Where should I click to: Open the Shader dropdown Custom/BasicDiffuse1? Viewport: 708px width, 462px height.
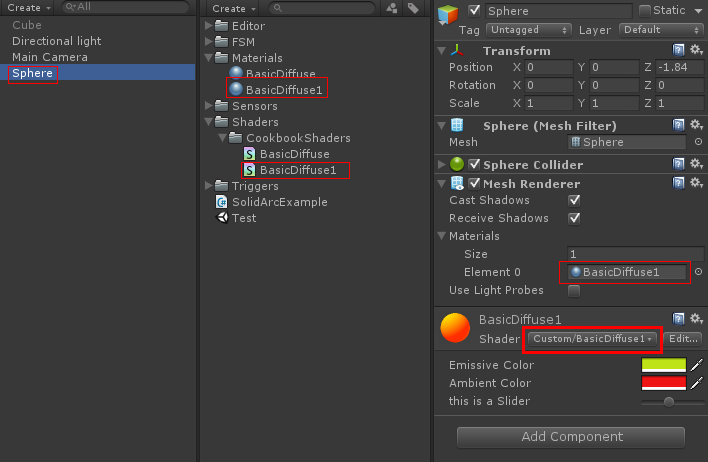594,339
